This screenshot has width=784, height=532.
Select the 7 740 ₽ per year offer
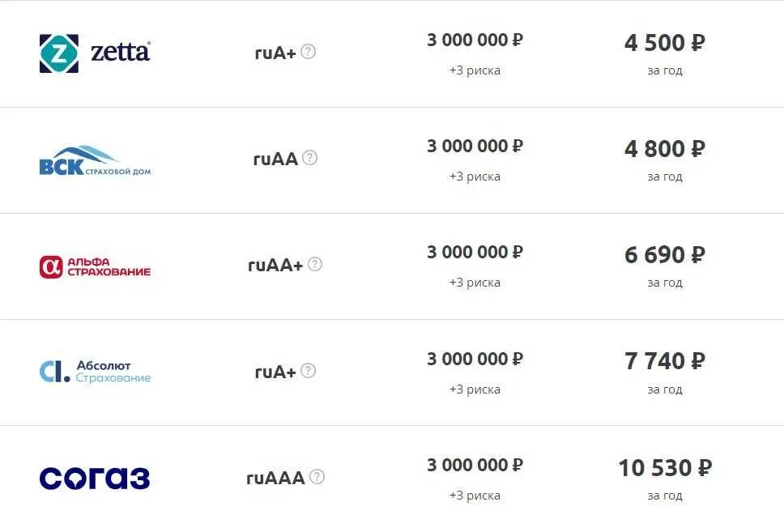click(664, 361)
